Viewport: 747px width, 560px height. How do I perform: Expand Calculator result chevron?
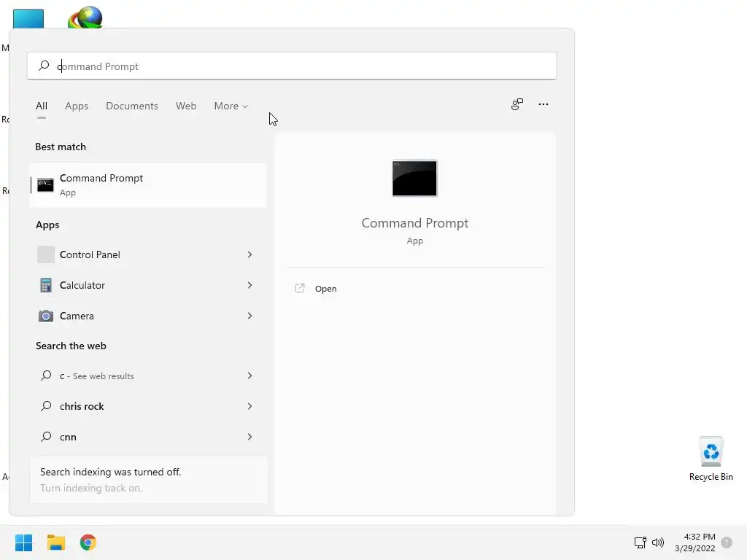249,285
